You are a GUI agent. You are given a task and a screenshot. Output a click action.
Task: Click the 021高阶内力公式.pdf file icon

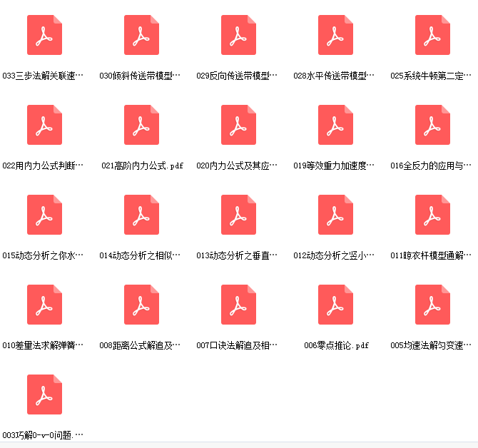(x=141, y=125)
